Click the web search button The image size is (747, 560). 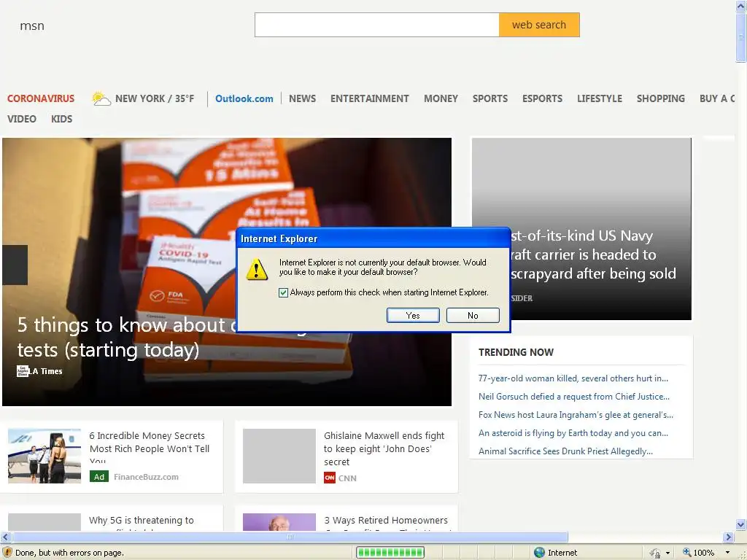pyautogui.click(x=539, y=25)
